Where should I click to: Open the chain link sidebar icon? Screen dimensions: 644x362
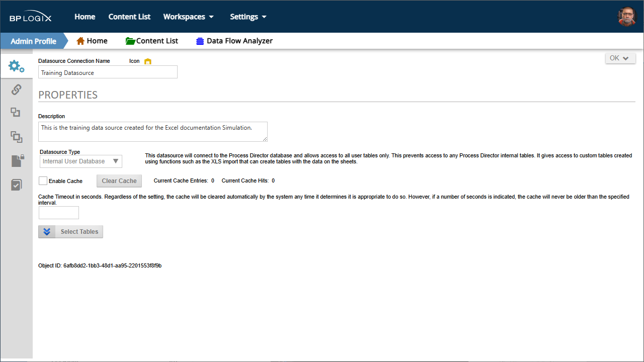(16, 89)
